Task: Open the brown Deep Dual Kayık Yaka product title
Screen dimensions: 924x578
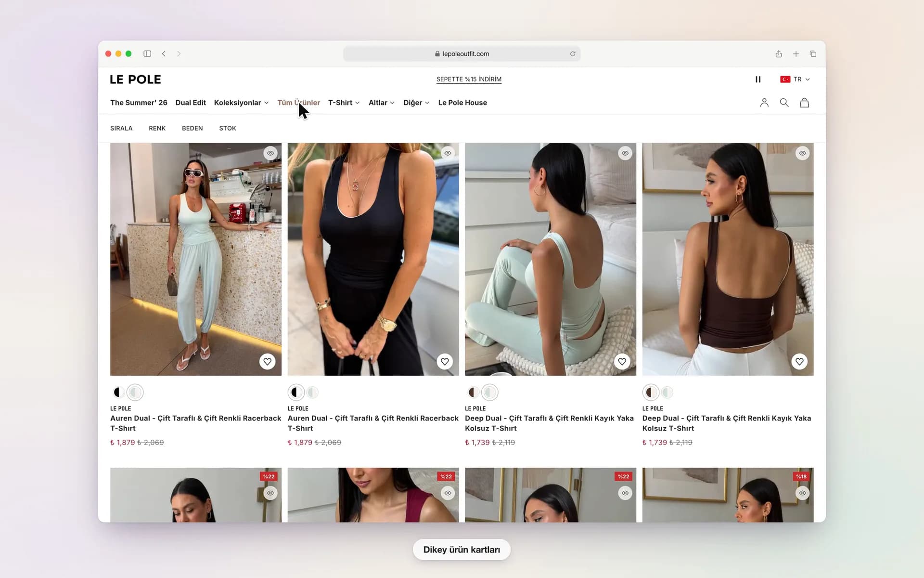Action: coord(727,423)
